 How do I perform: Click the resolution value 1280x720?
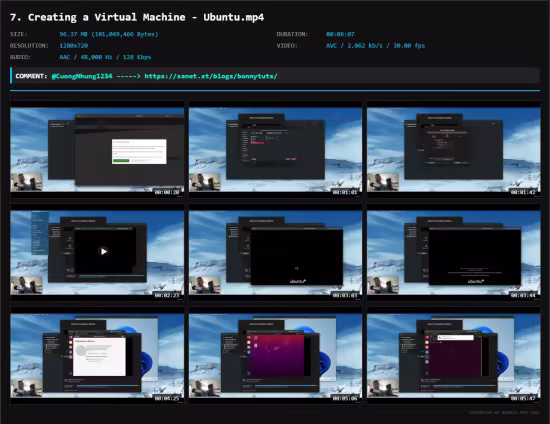pos(74,46)
